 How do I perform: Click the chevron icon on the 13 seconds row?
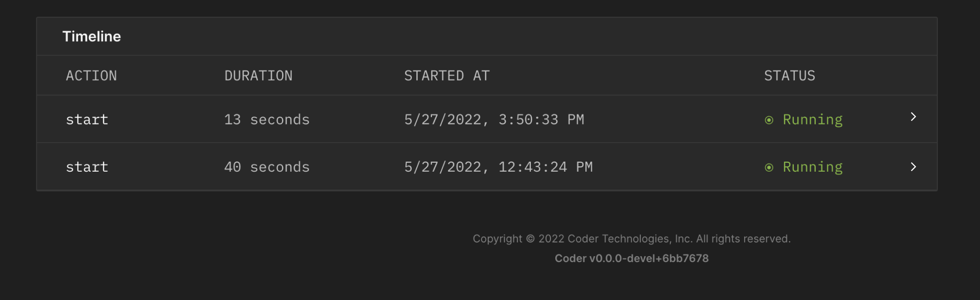[913, 117]
